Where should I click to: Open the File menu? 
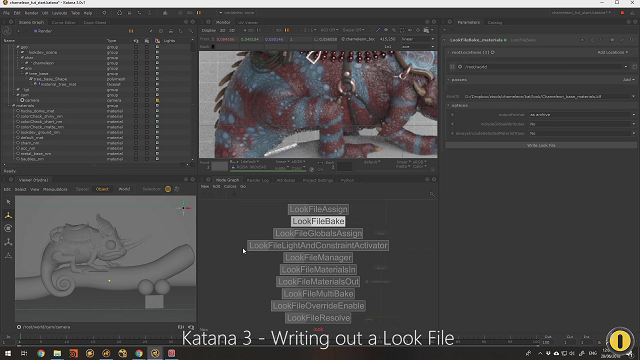pyautogui.click(x=6, y=13)
